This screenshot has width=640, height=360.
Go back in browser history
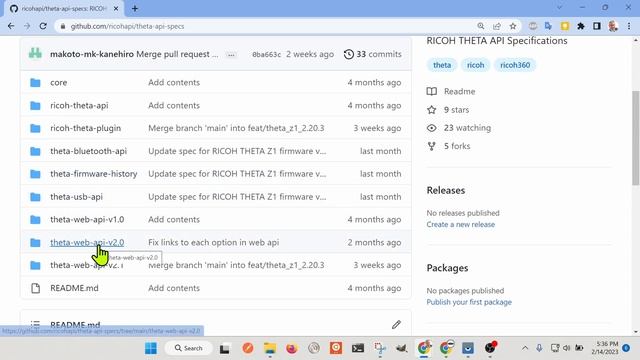(x=11, y=26)
